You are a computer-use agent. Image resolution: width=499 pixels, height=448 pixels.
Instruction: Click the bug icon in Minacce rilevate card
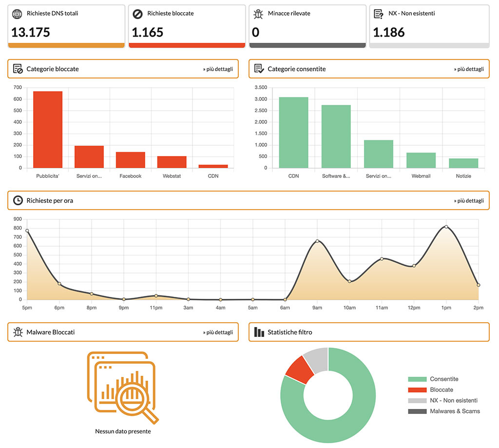coord(258,14)
